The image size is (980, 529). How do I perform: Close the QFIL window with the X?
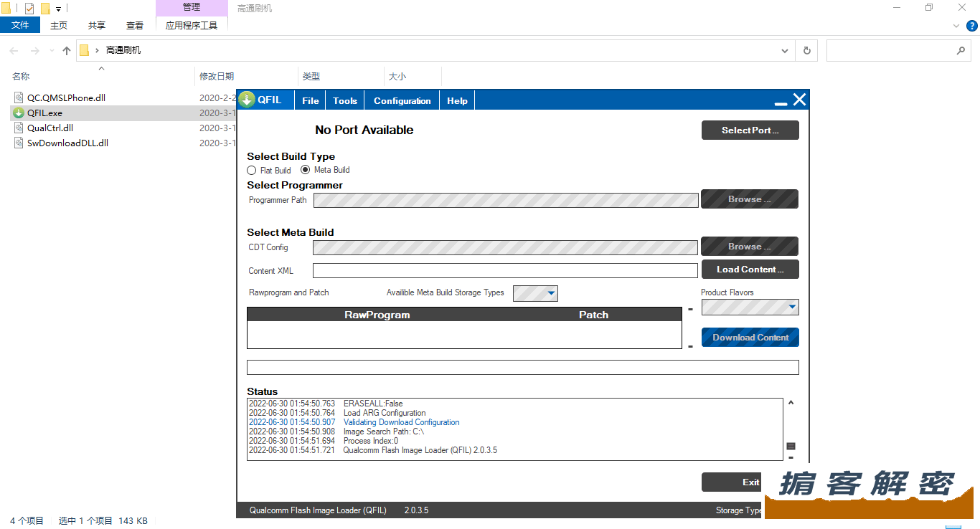(x=799, y=100)
